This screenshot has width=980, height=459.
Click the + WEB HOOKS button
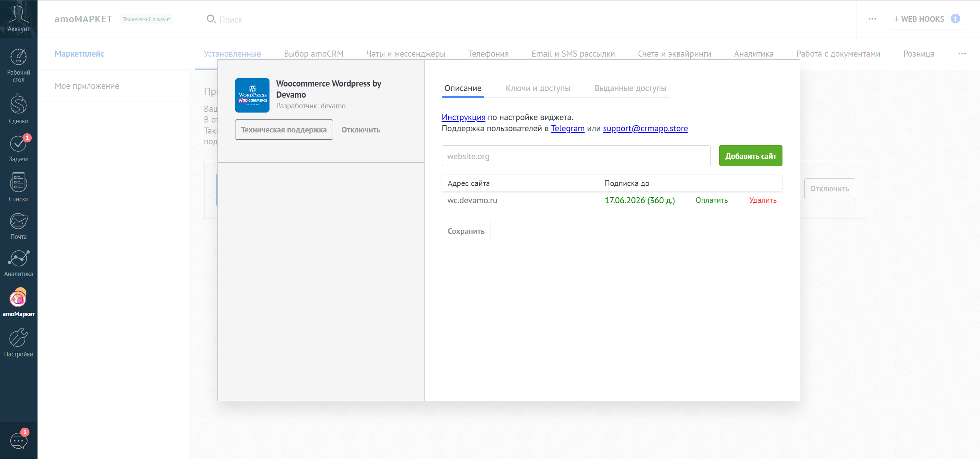point(926,19)
